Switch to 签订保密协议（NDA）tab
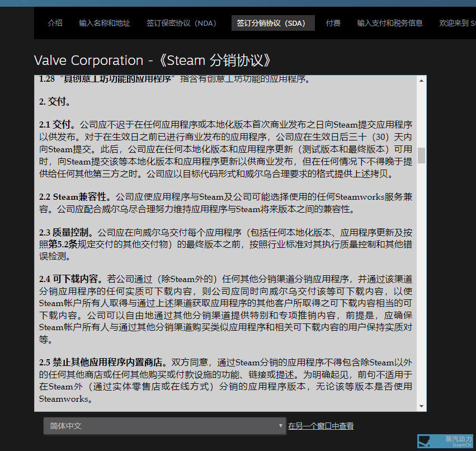 tap(181, 23)
